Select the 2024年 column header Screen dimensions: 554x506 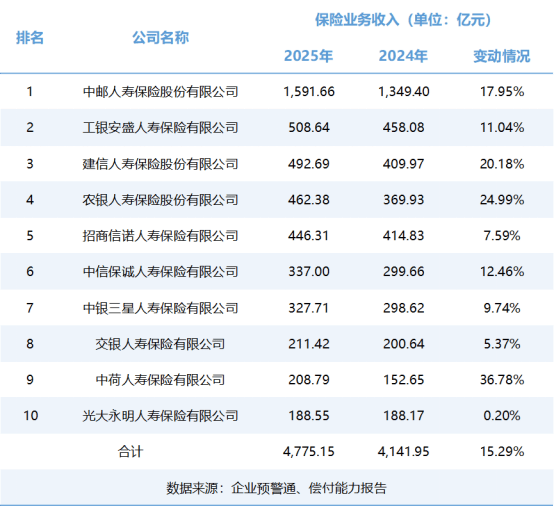(403, 56)
